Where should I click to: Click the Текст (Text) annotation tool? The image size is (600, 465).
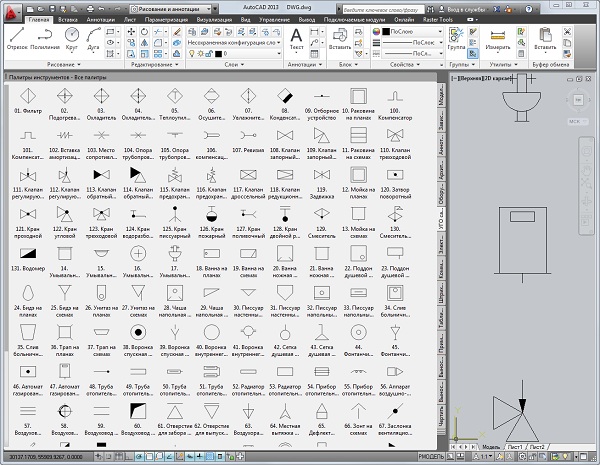297,38
